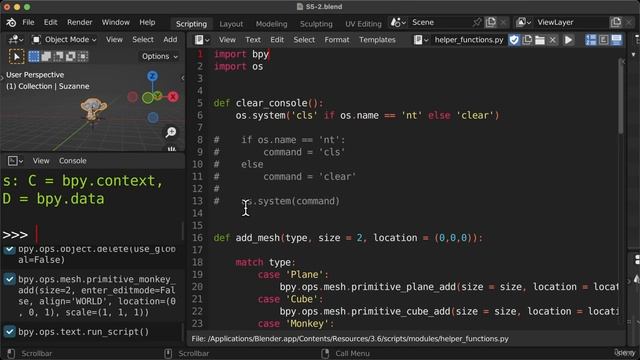Choose Extend selection mode
The image size is (640, 360).
pos(46,56)
